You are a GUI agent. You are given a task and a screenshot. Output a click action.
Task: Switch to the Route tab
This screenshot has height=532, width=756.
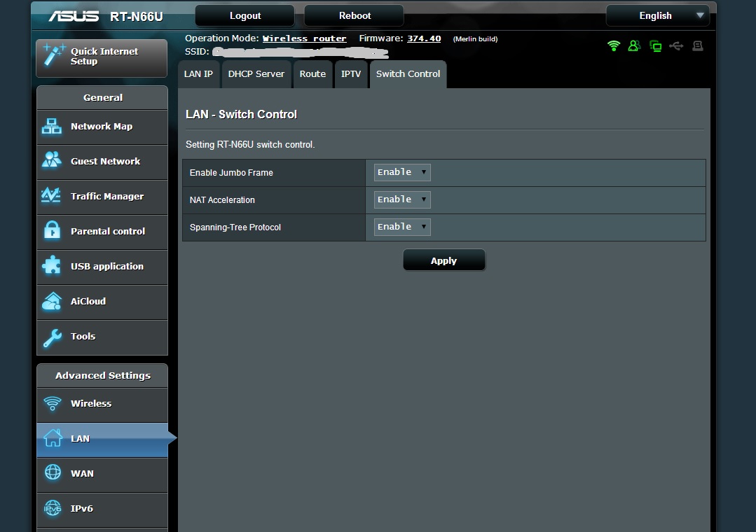[312, 74]
